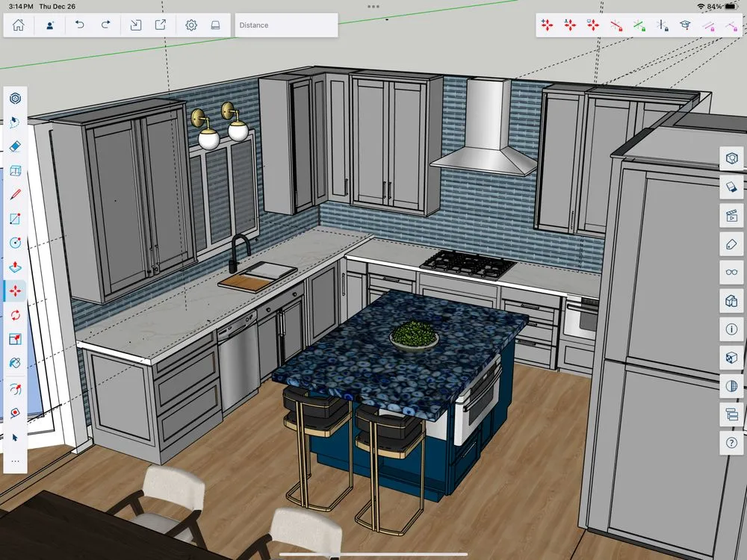Screen dimensions: 747x560
Task: Open the Scenes clapperboard panel
Action: (731, 217)
